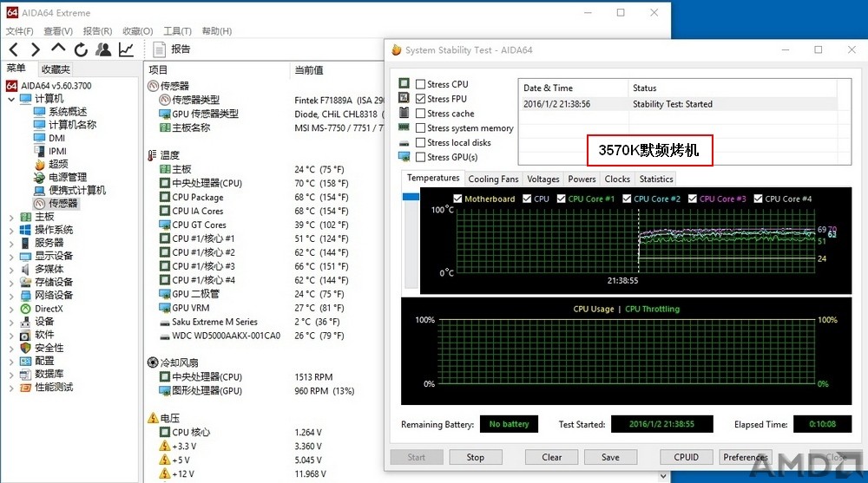Go up one level with up arrow
This screenshot has height=483, width=868.
(x=58, y=49)
